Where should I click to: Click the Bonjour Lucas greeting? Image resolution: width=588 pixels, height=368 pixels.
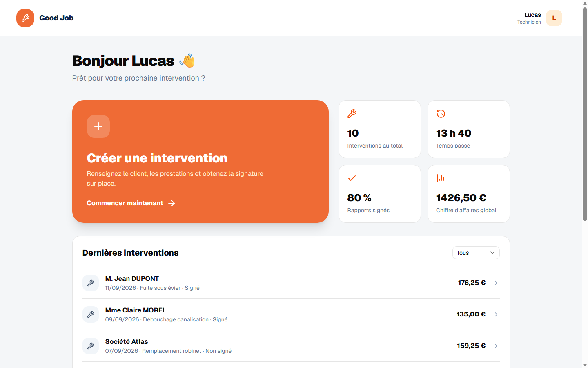123,61
